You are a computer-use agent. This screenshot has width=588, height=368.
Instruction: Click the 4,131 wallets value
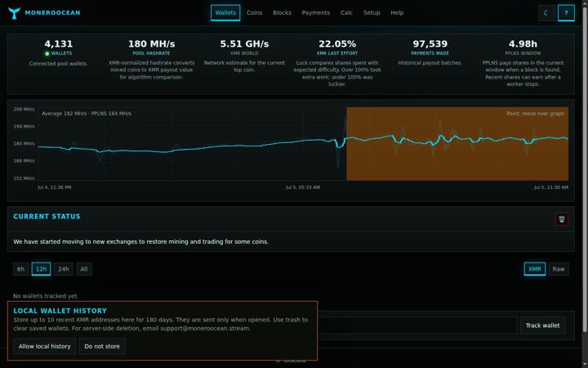click(59, 44)
